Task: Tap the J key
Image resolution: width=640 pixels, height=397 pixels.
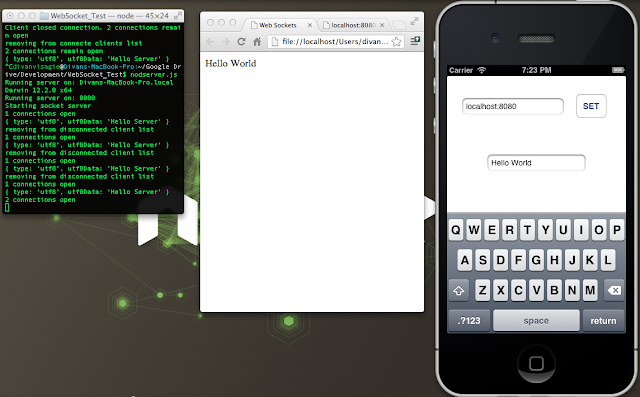Action: [572, 260]
